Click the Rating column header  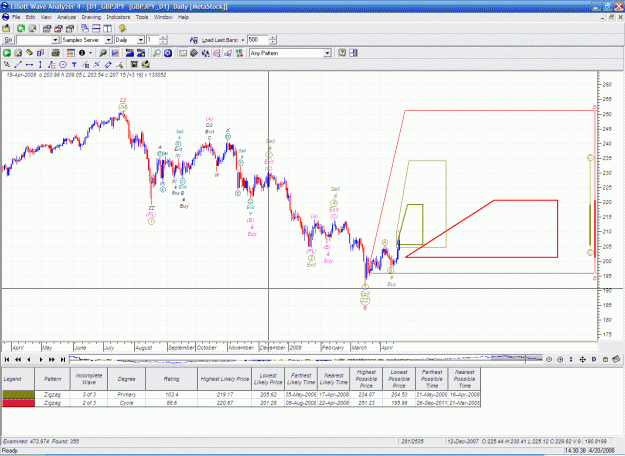click(171, 379)
